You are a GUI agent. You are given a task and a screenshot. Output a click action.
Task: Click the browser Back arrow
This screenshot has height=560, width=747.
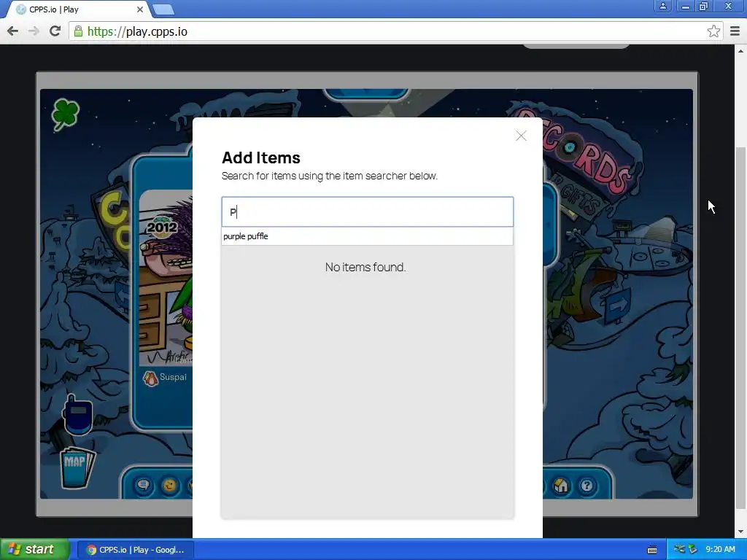[x=13, y=31]
